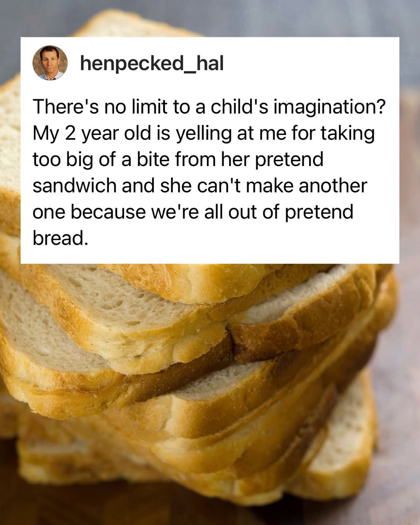This screenshot has height=525, width=420.
Task: Open the henpecked_hal username link
Action: [x=152, y=63]
